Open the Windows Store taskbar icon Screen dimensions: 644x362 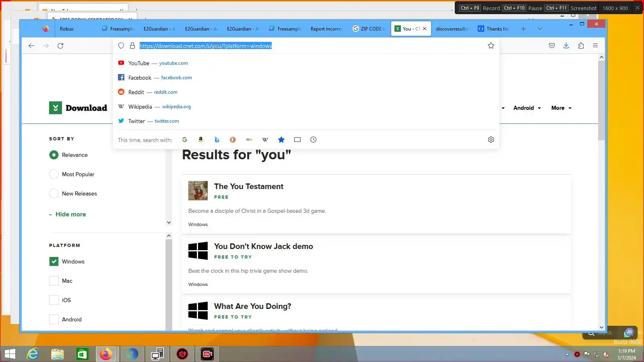83,354
